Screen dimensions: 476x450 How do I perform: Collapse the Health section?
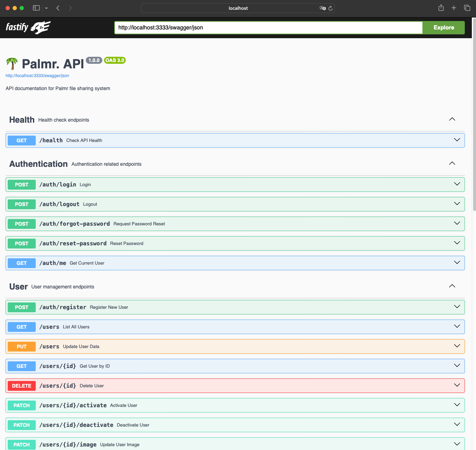[x=452, y=119]
